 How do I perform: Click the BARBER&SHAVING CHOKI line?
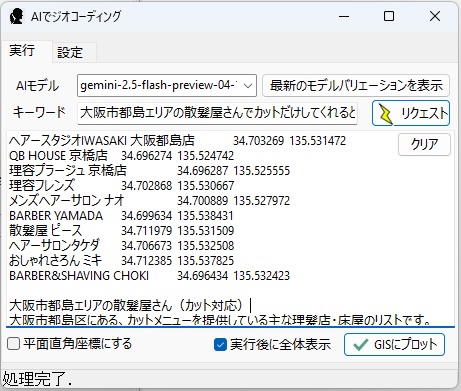coord(149,276)
